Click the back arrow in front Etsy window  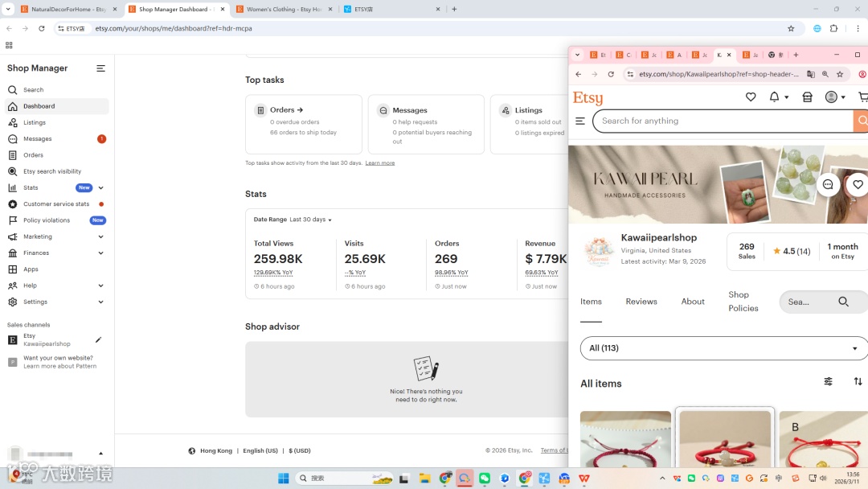579,74
